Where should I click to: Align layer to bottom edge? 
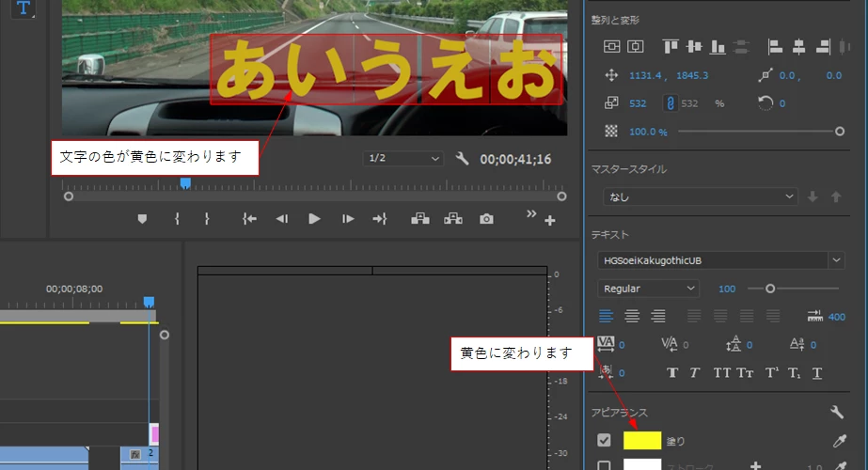pyautogui.click(x=718, y=46)
